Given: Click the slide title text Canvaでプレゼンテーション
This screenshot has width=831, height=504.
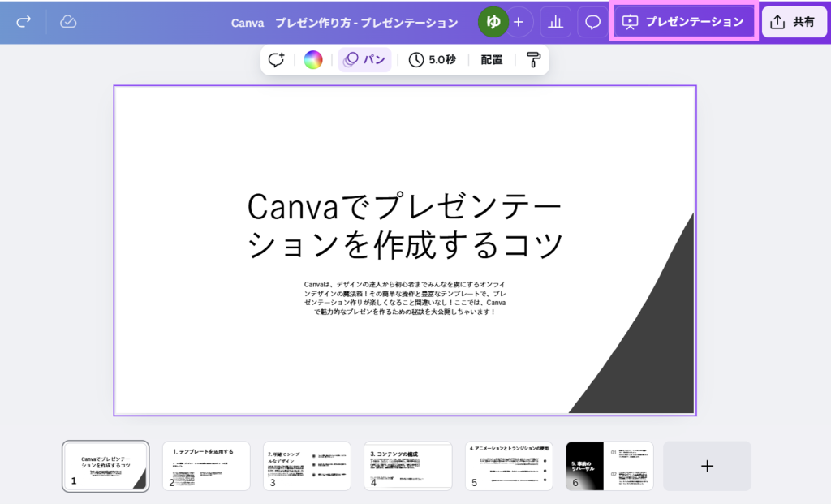Looking at the screenshot, I should point(404,225).
